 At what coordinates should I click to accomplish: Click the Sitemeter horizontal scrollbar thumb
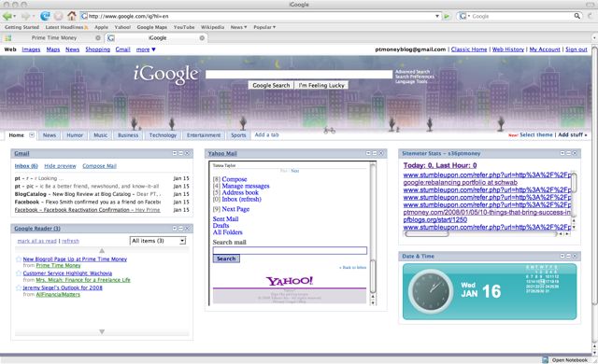click(x=426, y=233)
